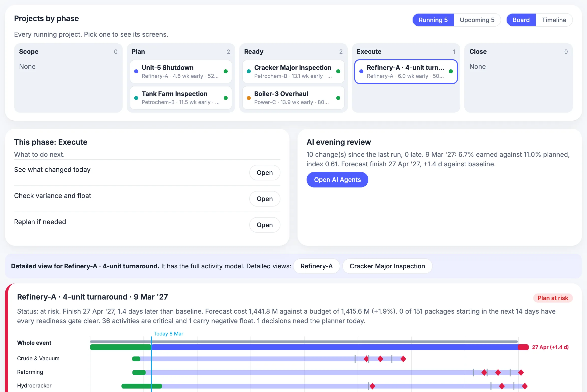Click the Close column header

[478, 52]
